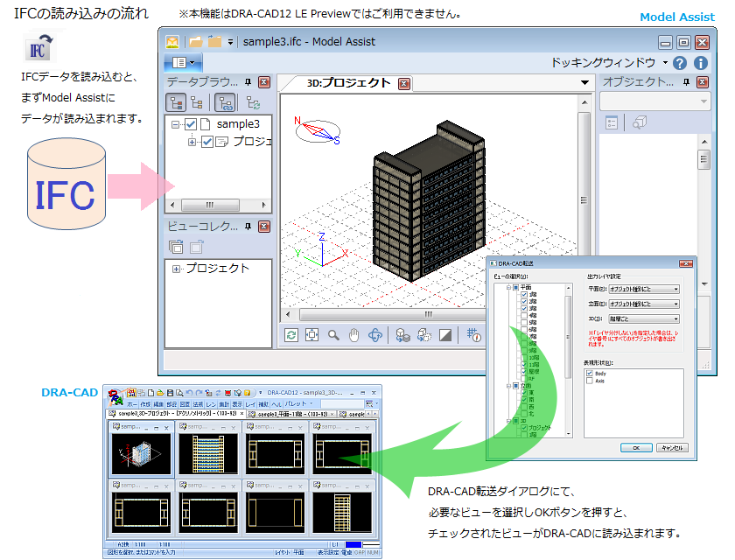
Task: Open the 作成 ribbon tab in DRA-CAD
Action: pyautogui.click(x=145, y=404)
